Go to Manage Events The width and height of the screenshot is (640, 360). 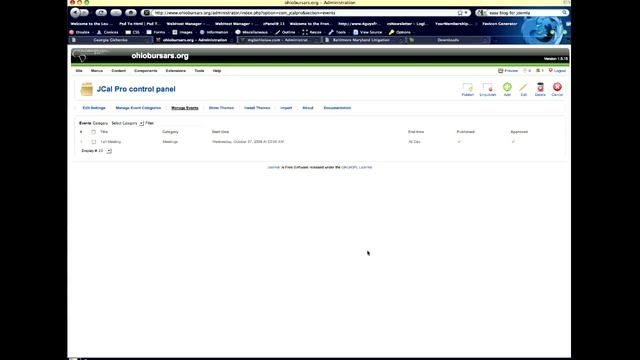tap(184, 108)
